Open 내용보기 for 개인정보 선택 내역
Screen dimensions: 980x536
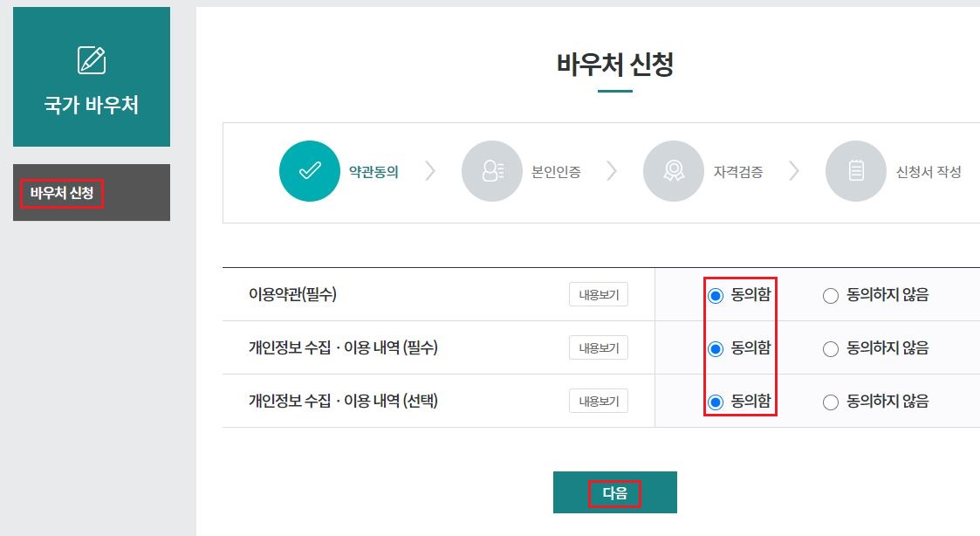click(x=599, y=401)
